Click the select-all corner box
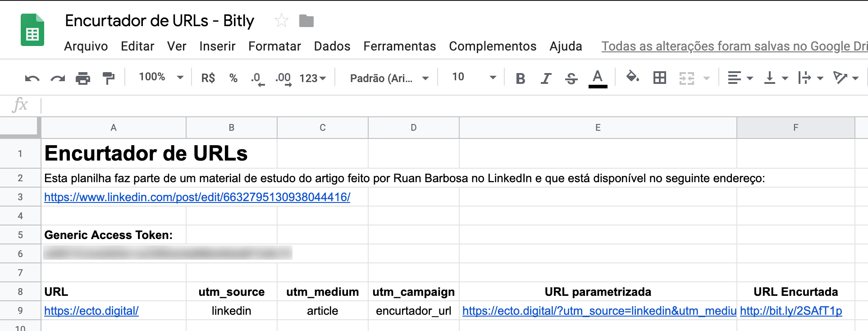This screenshot has width=868, height=331. [x=20, y=127]
